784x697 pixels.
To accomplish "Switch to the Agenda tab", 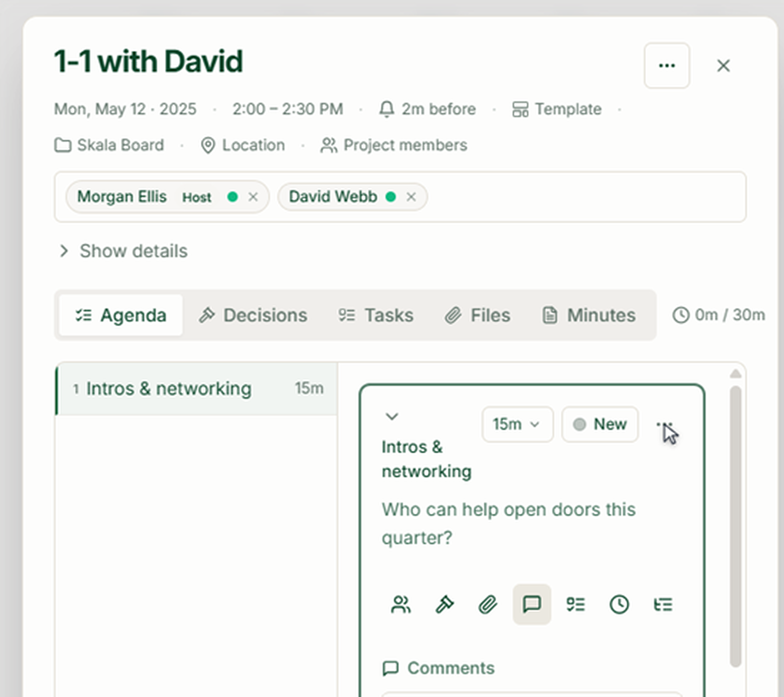I will [x=121, y=315].
